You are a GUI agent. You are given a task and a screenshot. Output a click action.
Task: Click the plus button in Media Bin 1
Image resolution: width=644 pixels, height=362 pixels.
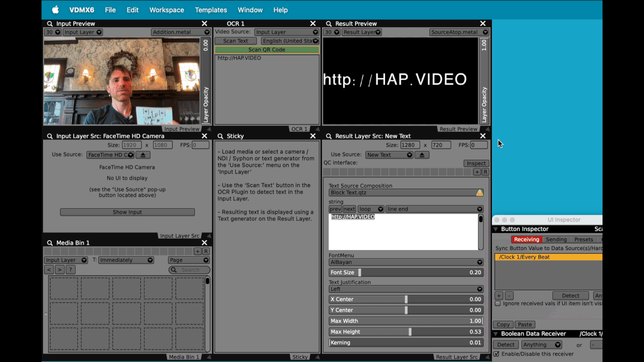(x=197, y=251)
